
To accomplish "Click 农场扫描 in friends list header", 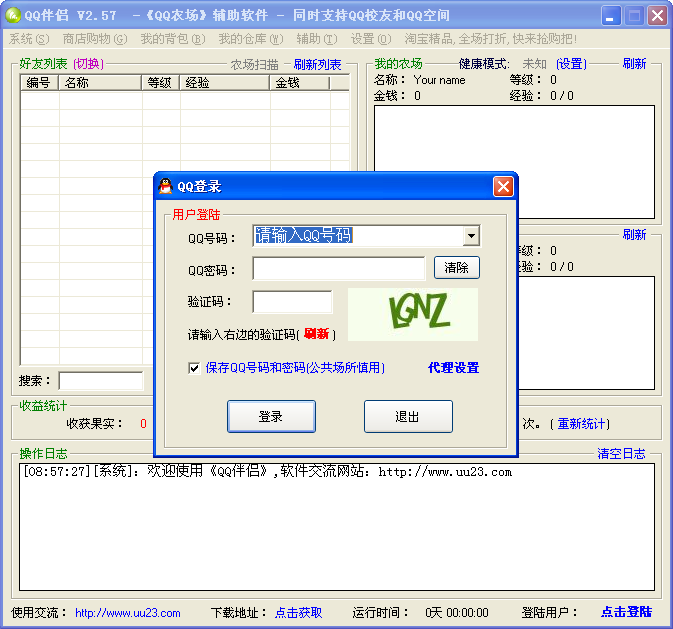I will coord(255,65).
